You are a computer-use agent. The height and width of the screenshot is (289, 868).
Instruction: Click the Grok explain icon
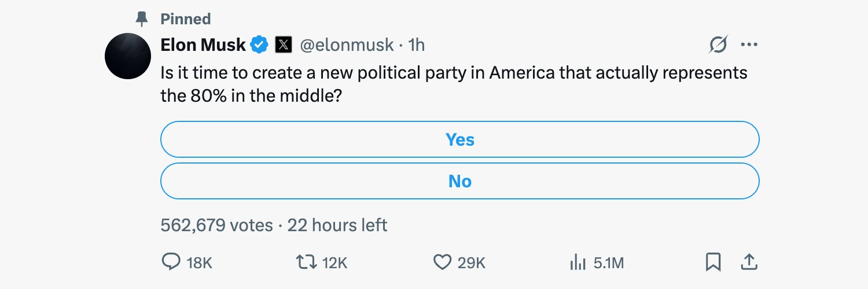(718, 45)
